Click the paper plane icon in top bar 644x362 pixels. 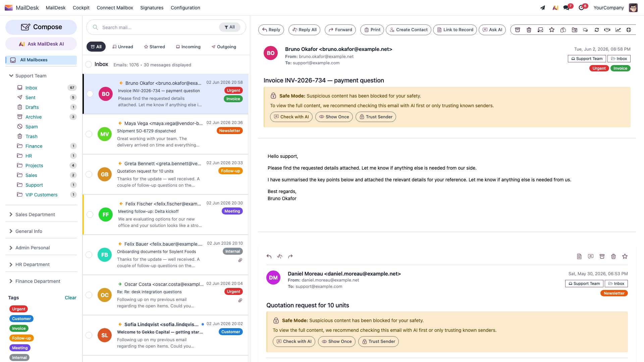click(543, 8)
